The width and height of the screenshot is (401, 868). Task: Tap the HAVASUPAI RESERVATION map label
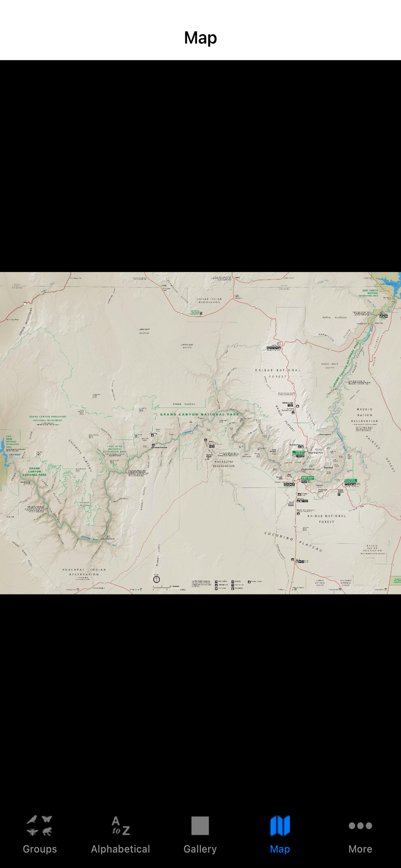[x=224, y=464]
